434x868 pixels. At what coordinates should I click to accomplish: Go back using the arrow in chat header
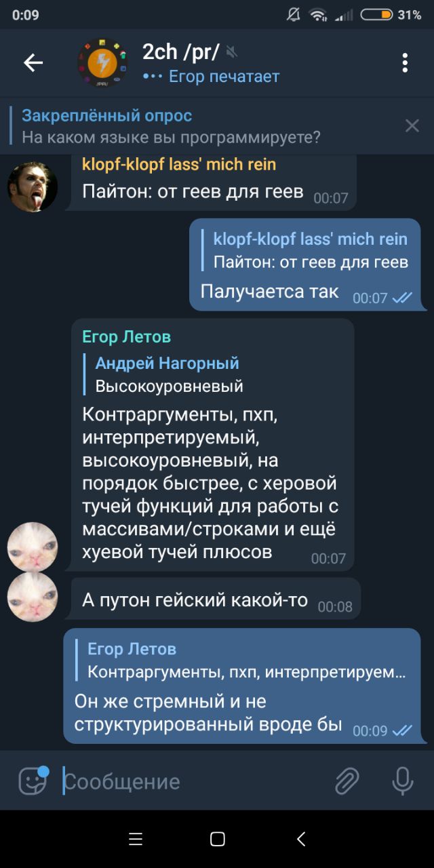point(33,63)
